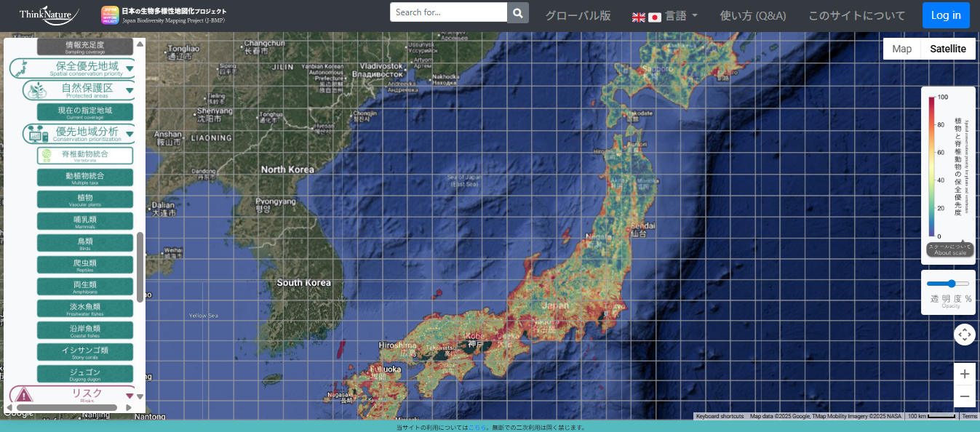Zoom in on the map

click(964, 374)
